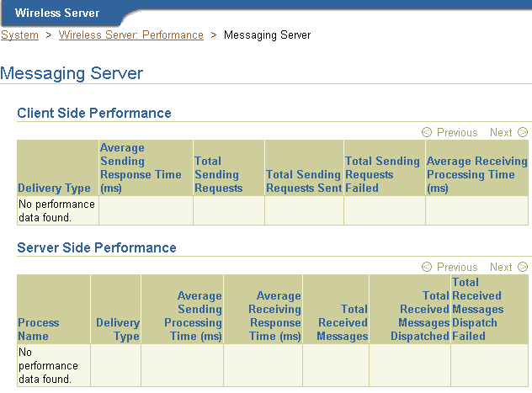Screen dimensions: 532x393
Task: Click Next label in Server Side Performance
Action: coord(501,268)
